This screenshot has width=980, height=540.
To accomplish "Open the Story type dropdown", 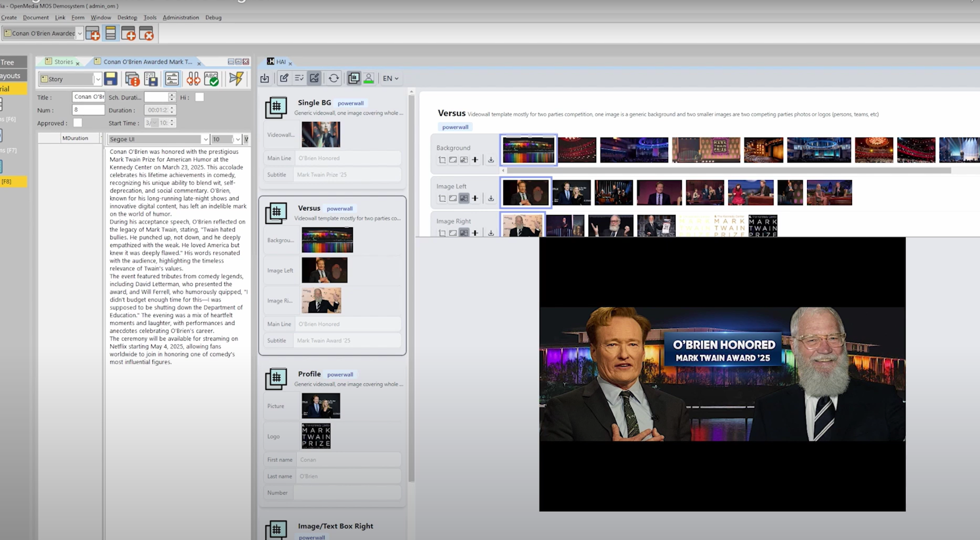I will coord(98,79).
